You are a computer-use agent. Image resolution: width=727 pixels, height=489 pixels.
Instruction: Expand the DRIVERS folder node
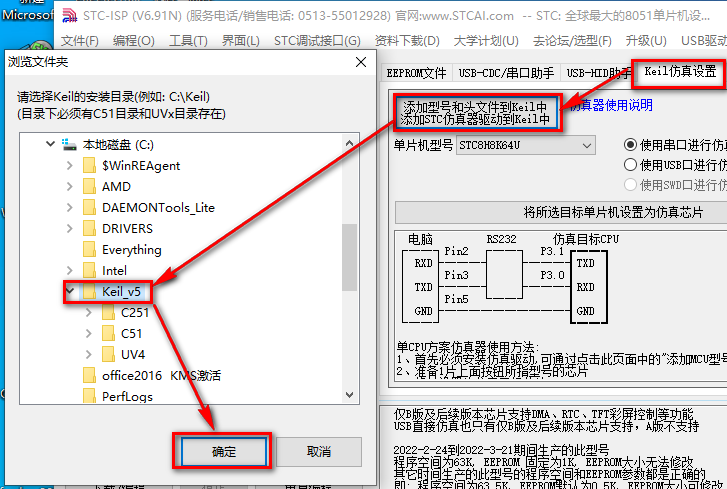70,229
